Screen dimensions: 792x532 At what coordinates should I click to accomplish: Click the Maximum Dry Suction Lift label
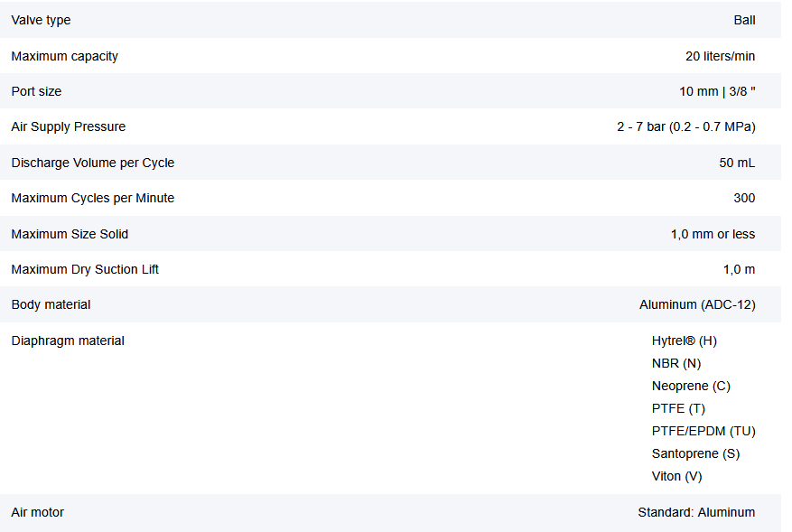(85, 269)
